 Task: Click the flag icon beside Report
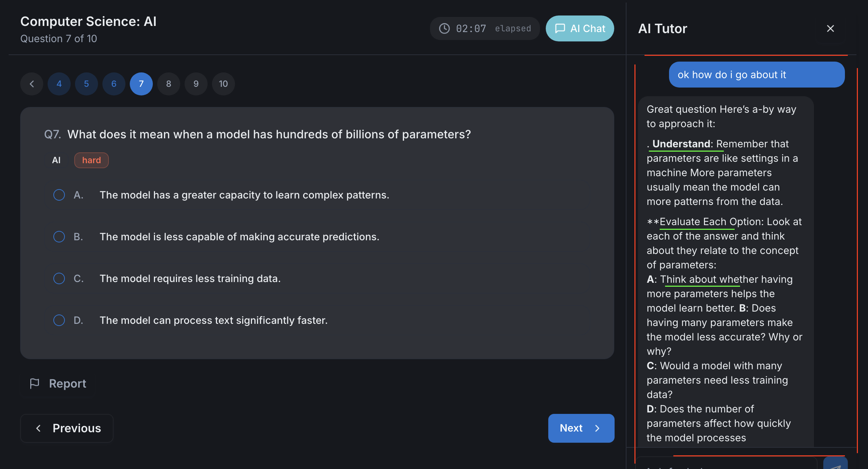tap(35, 383)
